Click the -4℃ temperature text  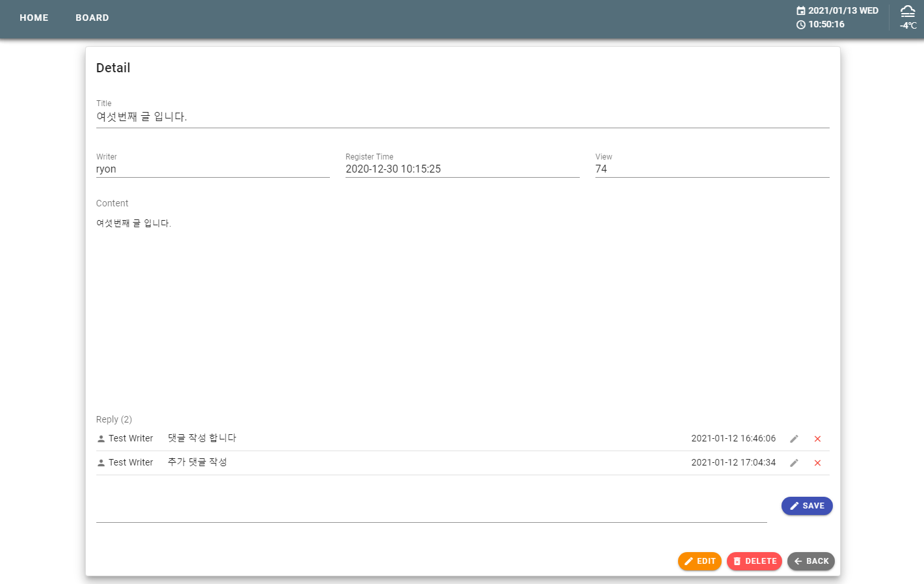pyautogui.click(x=908, y=26)
